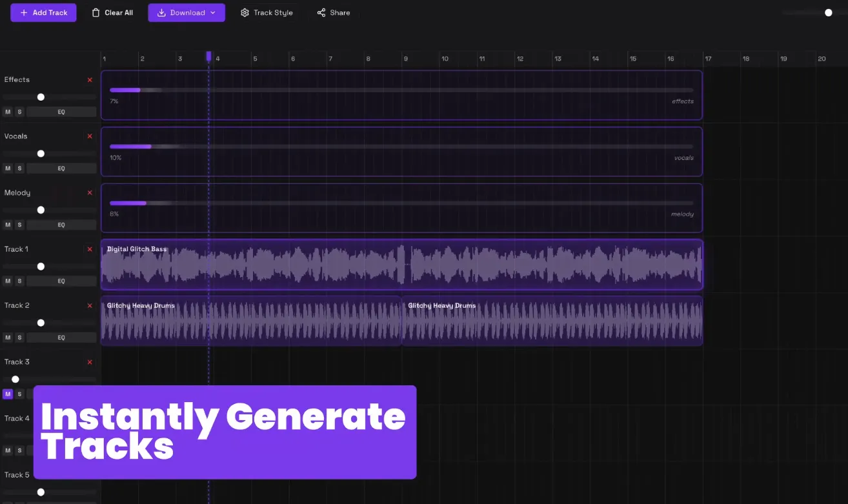Delete Track 3 with its red X
Screen dimensions: 848x504
click(x=90, y=362)
